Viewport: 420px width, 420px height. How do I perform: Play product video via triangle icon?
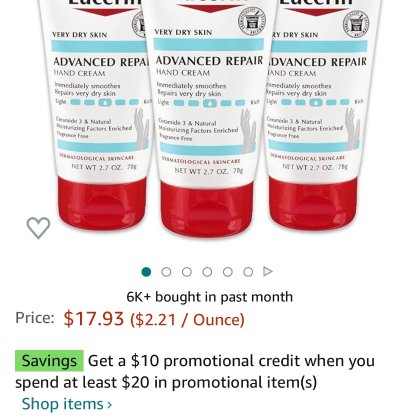pyautogui.click(x=268, y=272)
